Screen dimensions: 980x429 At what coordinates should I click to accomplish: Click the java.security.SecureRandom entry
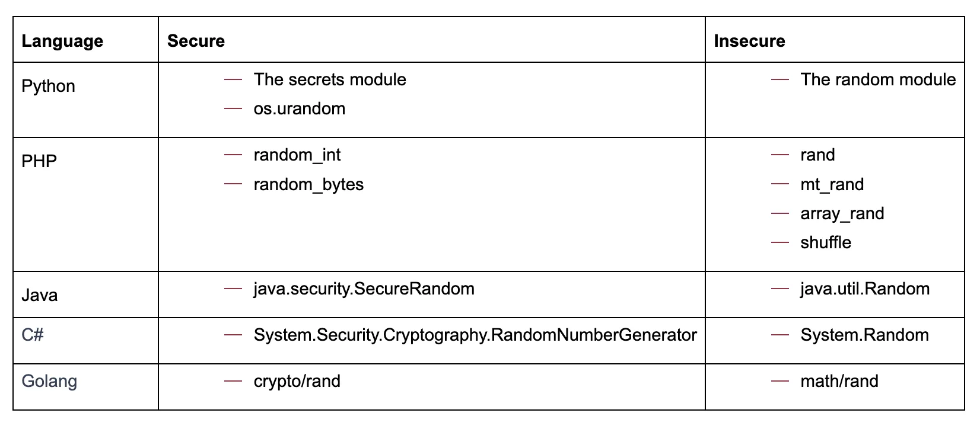(x=364, y=289)
